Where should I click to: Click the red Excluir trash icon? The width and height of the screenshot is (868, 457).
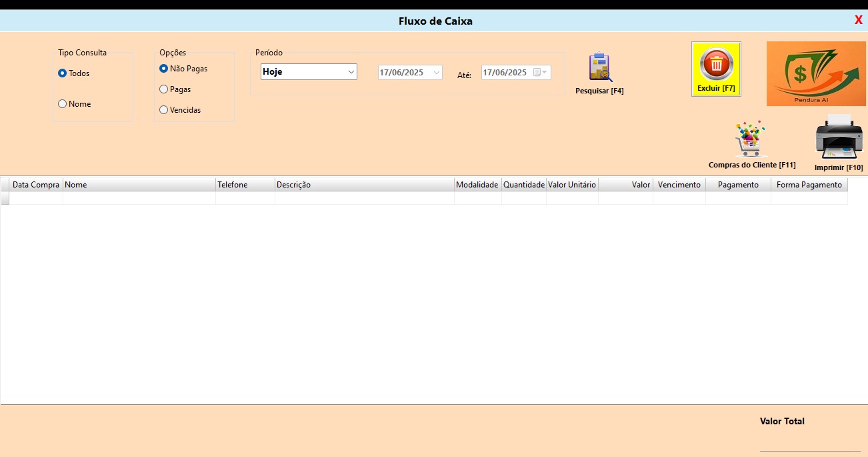716,65
